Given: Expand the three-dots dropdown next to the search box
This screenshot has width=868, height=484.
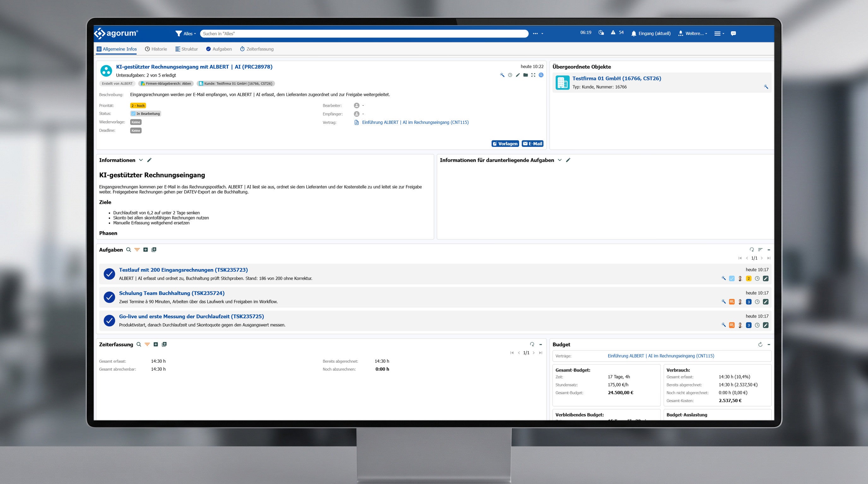Looking at the screenshot, I should click(x=538, y=34).
